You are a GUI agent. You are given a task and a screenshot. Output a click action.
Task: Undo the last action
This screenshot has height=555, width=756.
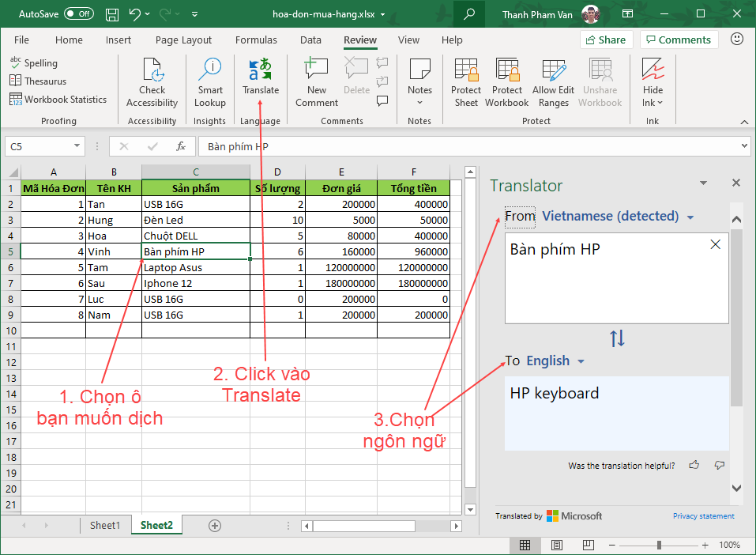pyautogui.click(x=134, y=14)
